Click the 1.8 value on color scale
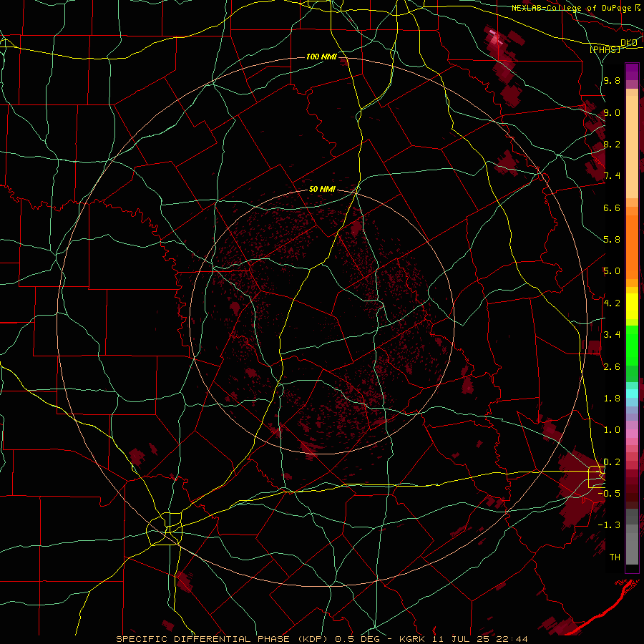Image resolution: width=644 pixels, height=644 pixels. (612, 399)
